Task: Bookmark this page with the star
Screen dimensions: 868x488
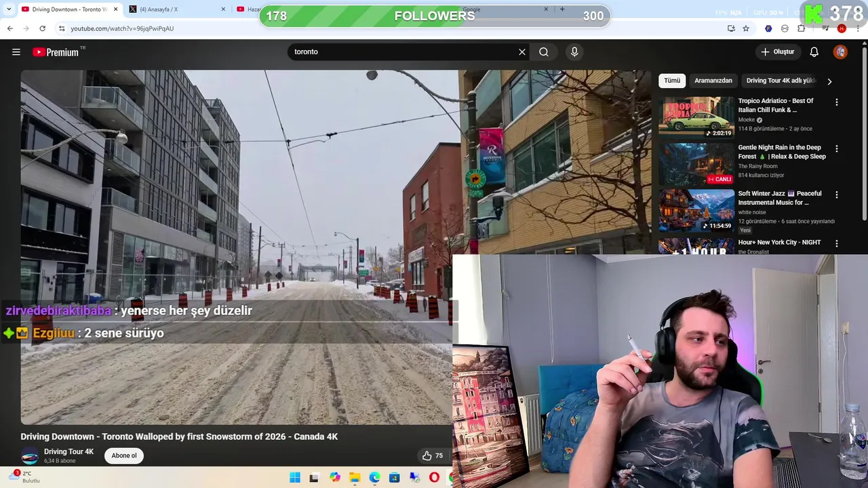Action: point(746,28)
